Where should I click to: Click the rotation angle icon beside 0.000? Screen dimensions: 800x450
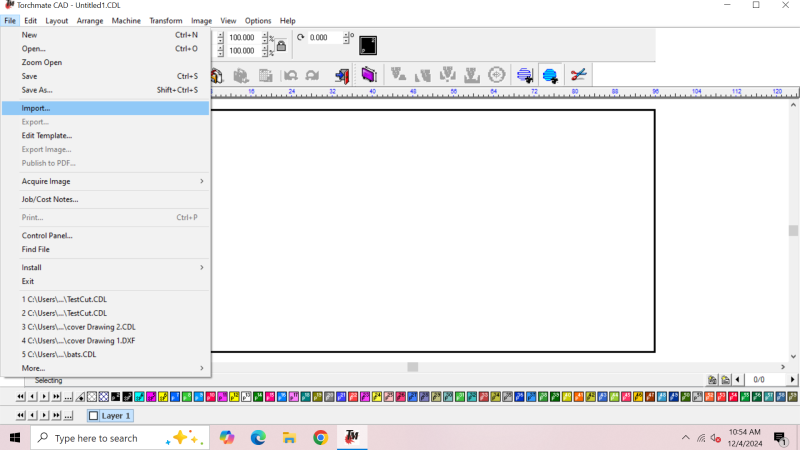click(x=301, y=37)
